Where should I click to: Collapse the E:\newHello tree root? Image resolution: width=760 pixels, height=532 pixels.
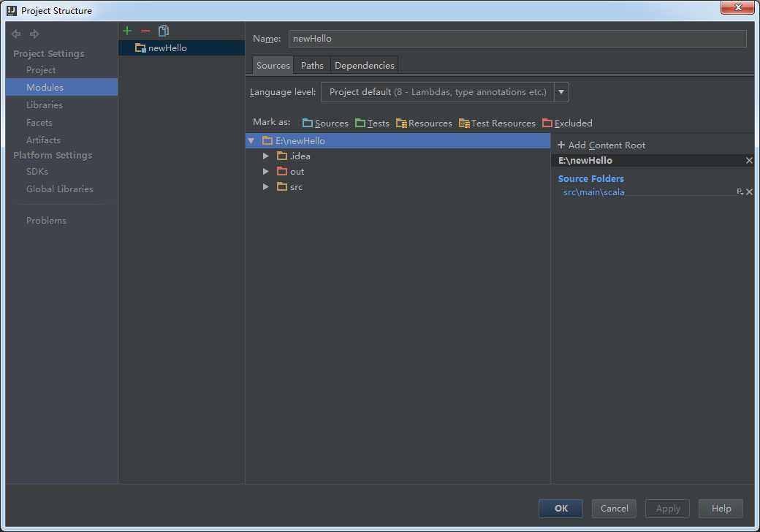[251, 140]
